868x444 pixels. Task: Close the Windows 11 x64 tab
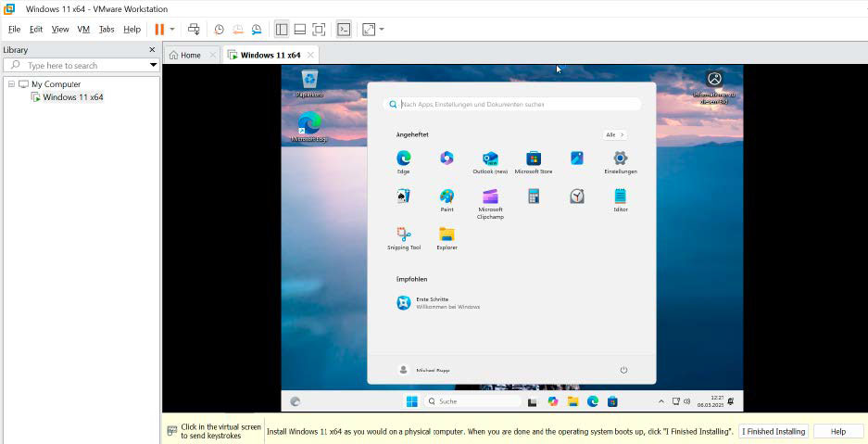[310, 56]
